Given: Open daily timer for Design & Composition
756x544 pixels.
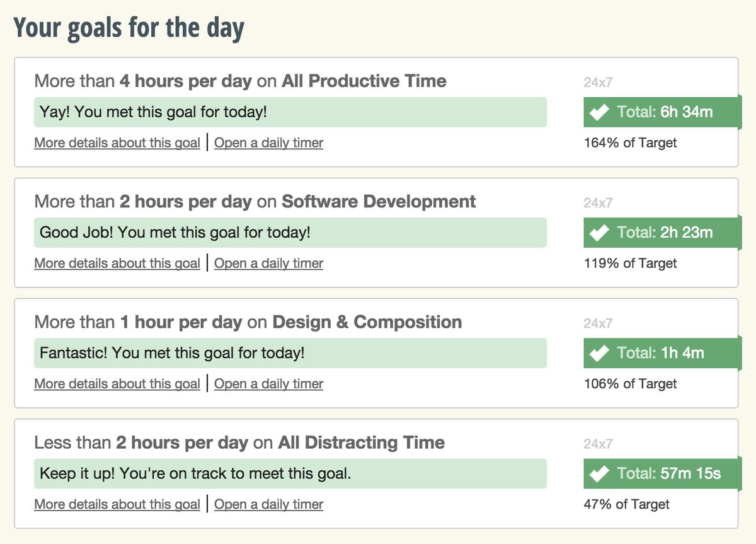Looking at the screenshot, I should (268, 384).
